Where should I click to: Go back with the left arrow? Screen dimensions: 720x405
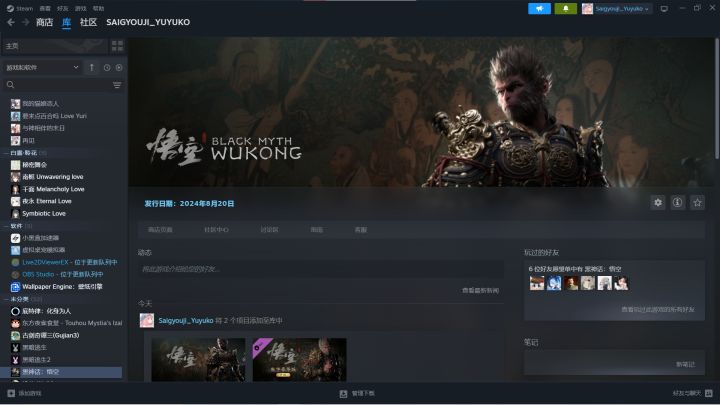point(11,22)
